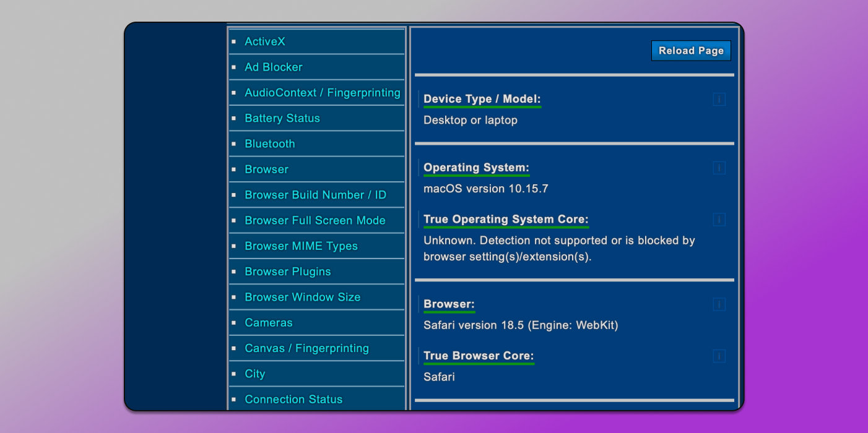Click info icon for True Operating System Core

719,220
